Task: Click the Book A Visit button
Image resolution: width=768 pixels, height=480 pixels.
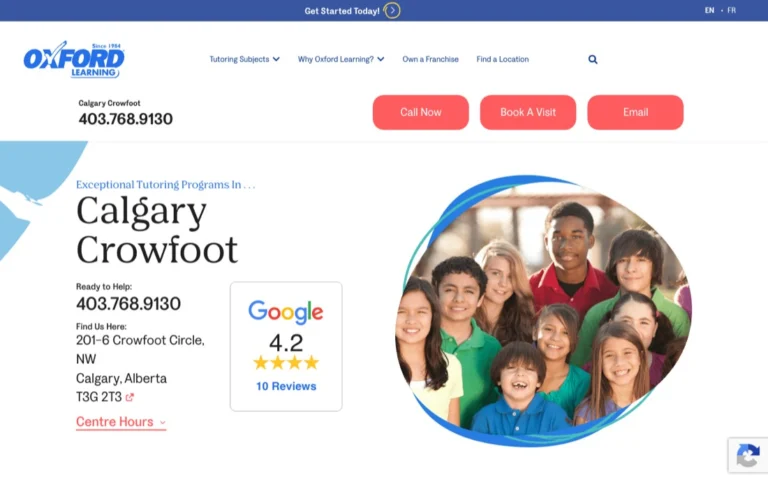Action: point(528,112)
